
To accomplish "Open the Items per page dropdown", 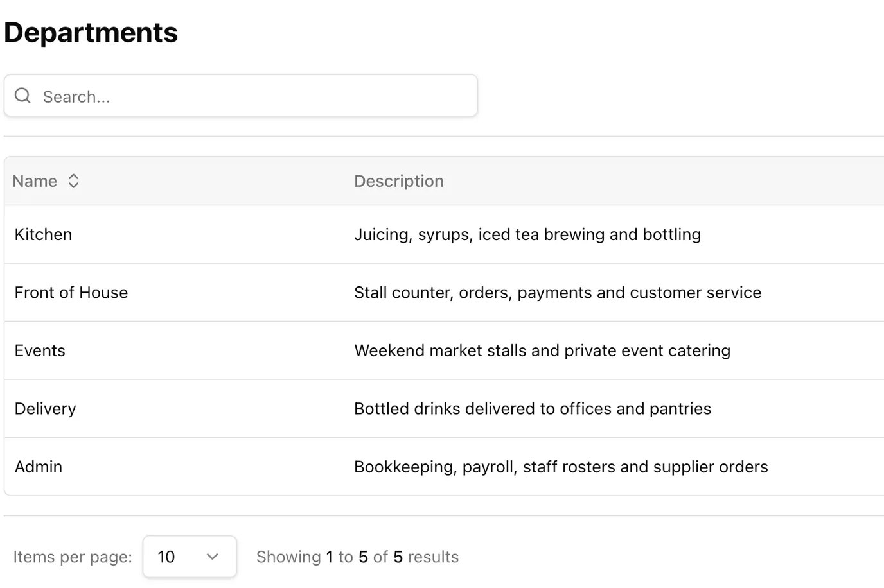I will (190, 557).
